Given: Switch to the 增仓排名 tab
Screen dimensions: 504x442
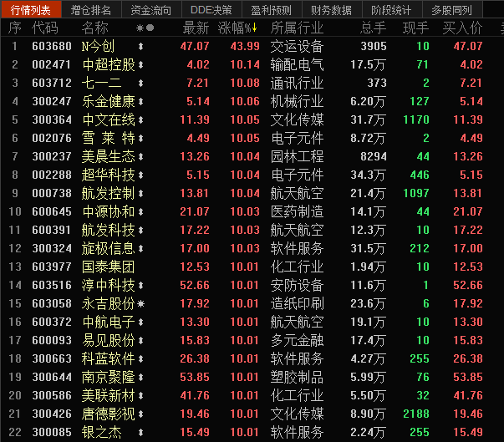Looking at the screenshot, I should (x=91, y=9).
